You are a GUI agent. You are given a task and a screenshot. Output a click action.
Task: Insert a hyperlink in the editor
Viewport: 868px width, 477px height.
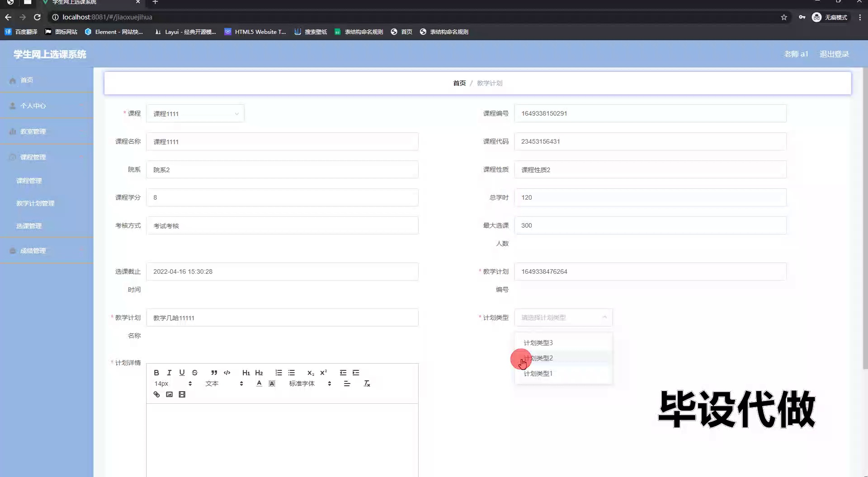tap(156, 394)
